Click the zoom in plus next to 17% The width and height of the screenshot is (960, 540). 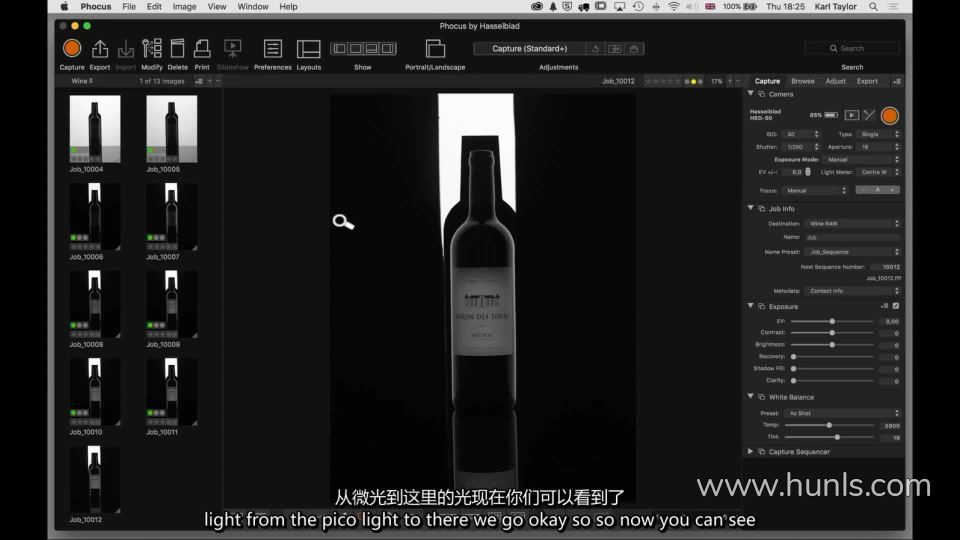(x=730, y=81)
